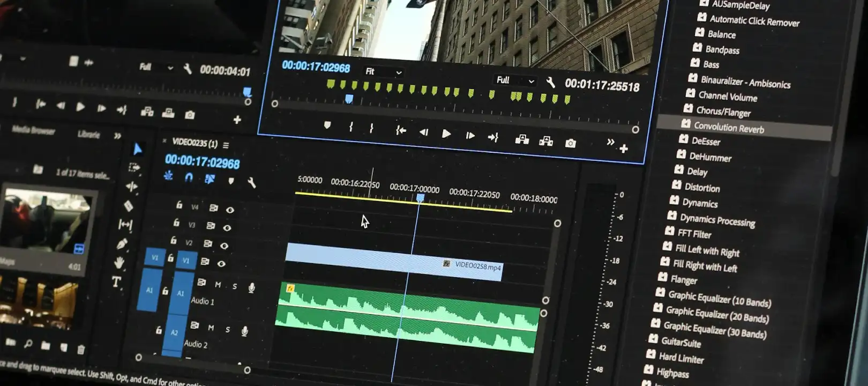The width and height of the screenshot is (868, 386).
Task: Open Program monitor button editor plus
Action: (624, 149)
